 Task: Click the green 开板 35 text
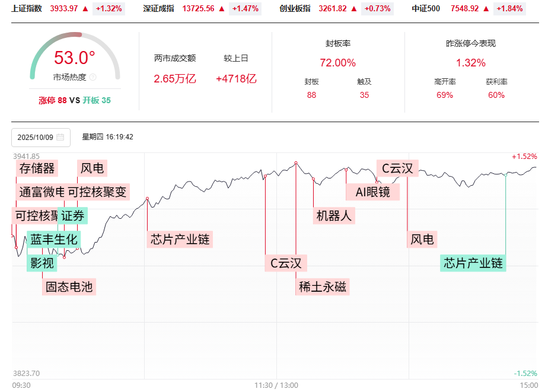pyautogui.click(x=97, y=100)
